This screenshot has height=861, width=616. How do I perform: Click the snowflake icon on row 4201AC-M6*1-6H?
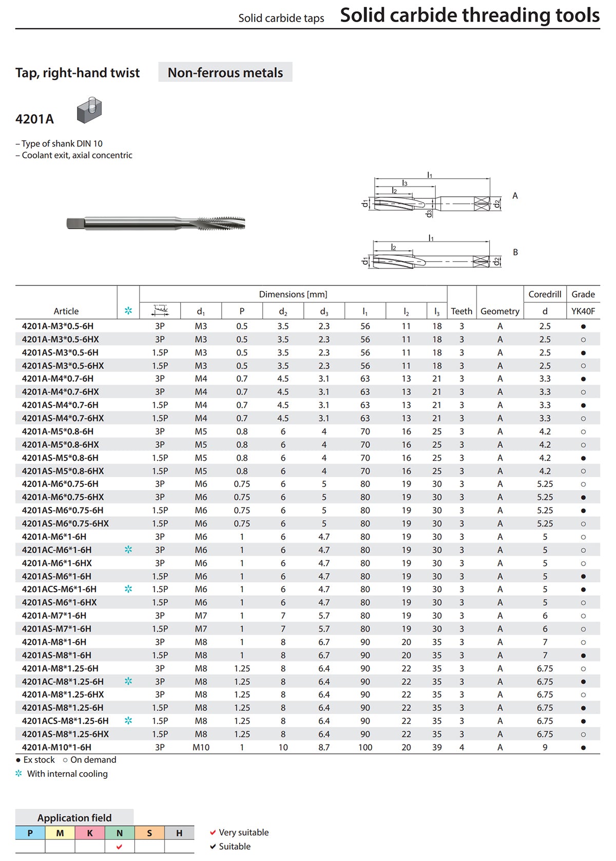coord(128,550)
